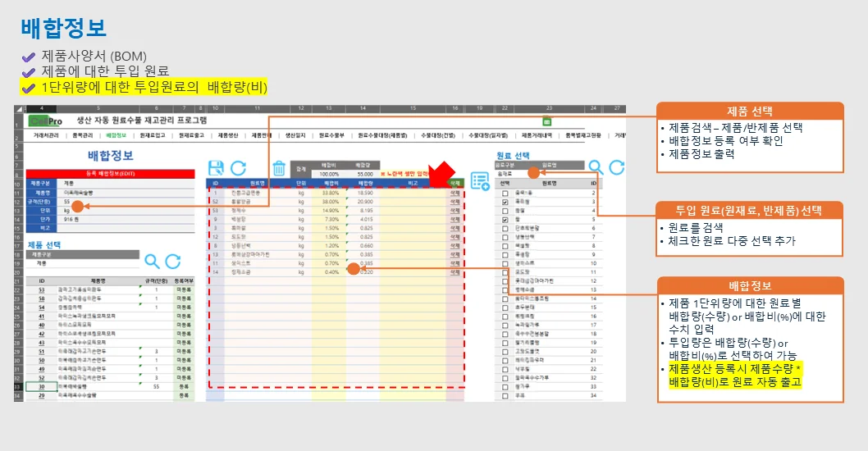Click 삭제 on the first ingredient row
The height and width of the screenshot is (451, 868).
(x=455, y=193)
